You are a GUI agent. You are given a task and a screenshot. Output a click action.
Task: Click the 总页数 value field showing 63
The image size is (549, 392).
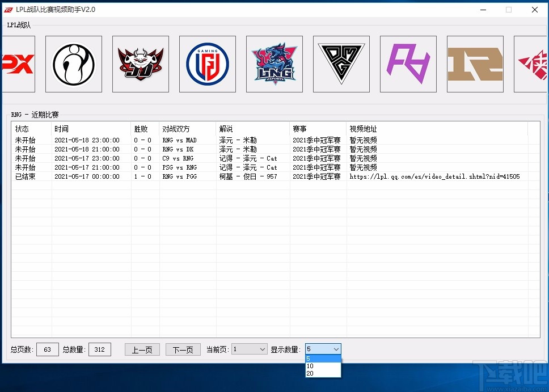pyautogui.click(x=47, y=349)
